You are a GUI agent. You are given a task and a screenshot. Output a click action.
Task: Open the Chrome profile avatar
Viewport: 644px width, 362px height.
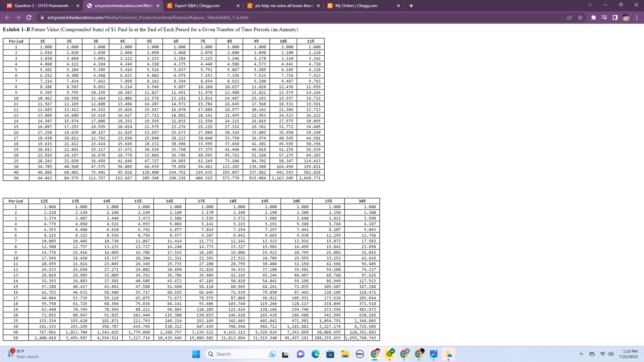click(626, 17)
